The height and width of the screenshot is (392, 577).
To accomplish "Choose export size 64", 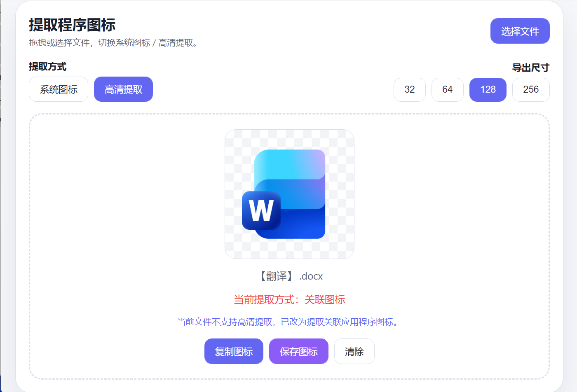I will pos(448,89).
